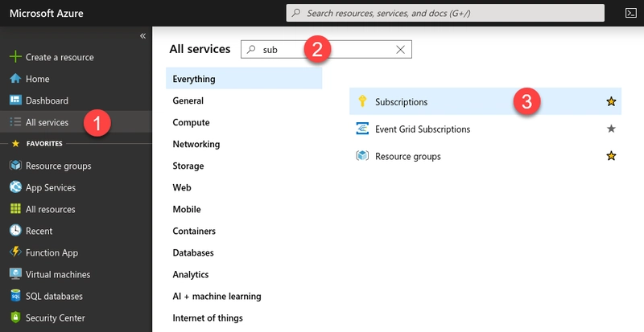Click the Subscriptions key icon
Screen dimensions: 644x332
tap(362, 102)
